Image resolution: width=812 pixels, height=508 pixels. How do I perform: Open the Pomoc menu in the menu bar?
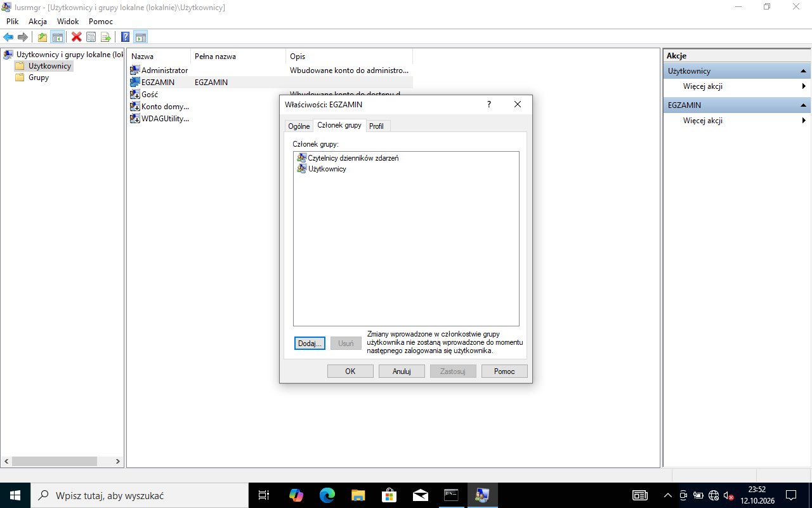pyautogui.click(x=101, y=22)
